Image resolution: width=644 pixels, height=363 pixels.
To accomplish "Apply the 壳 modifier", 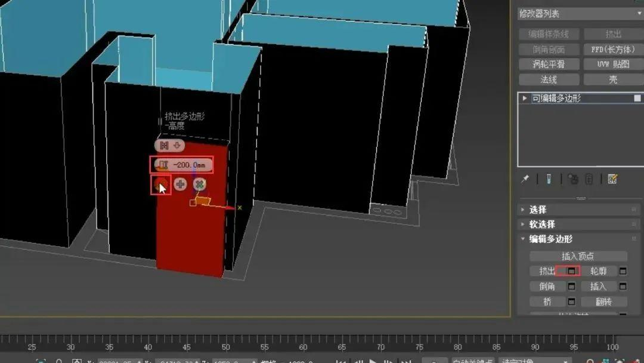I will pyautogui.click(x=614, y=79).
